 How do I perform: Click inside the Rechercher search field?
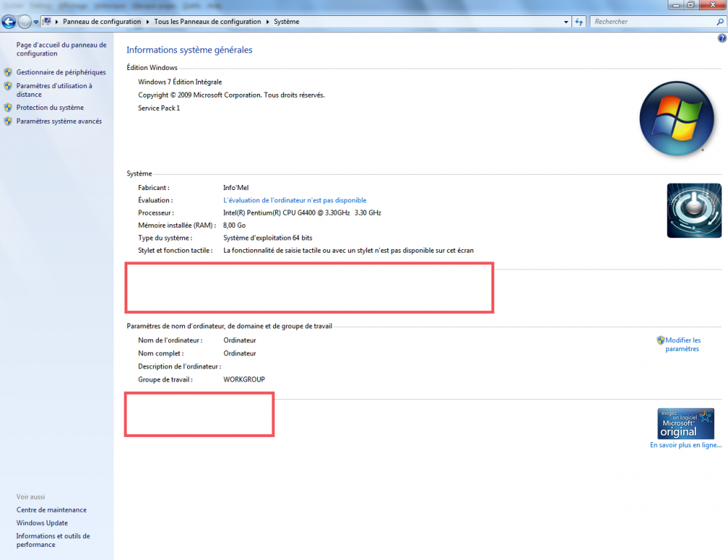[x=652, y=22]
